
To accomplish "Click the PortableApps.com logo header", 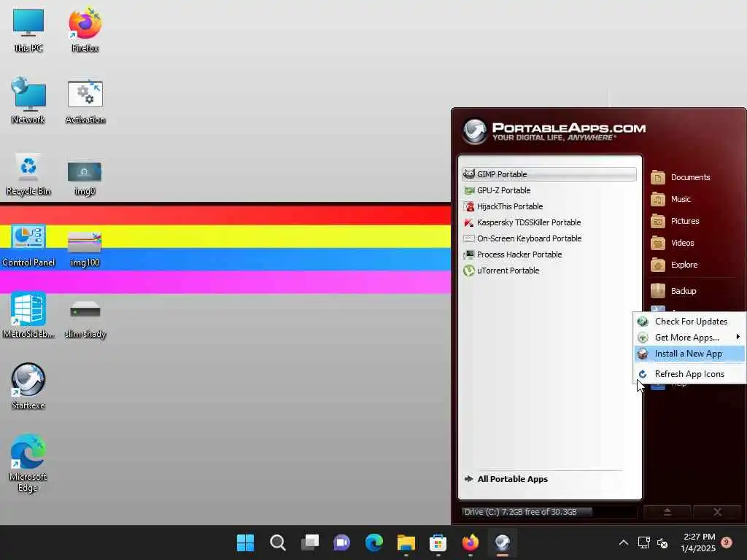I will pos(554,131).
